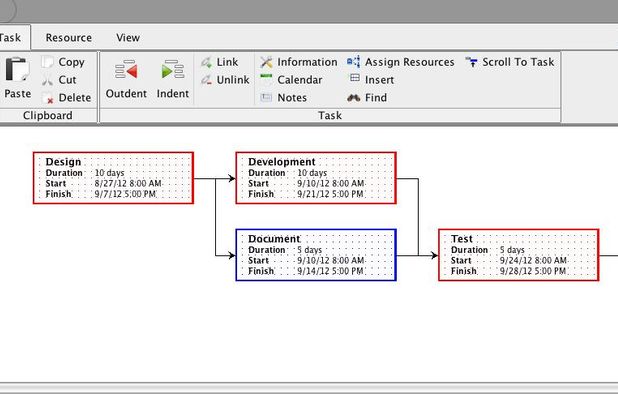The width and height of the screenshot is (618, 394).
Task: Select the Test task node
Action: point(519,255)
